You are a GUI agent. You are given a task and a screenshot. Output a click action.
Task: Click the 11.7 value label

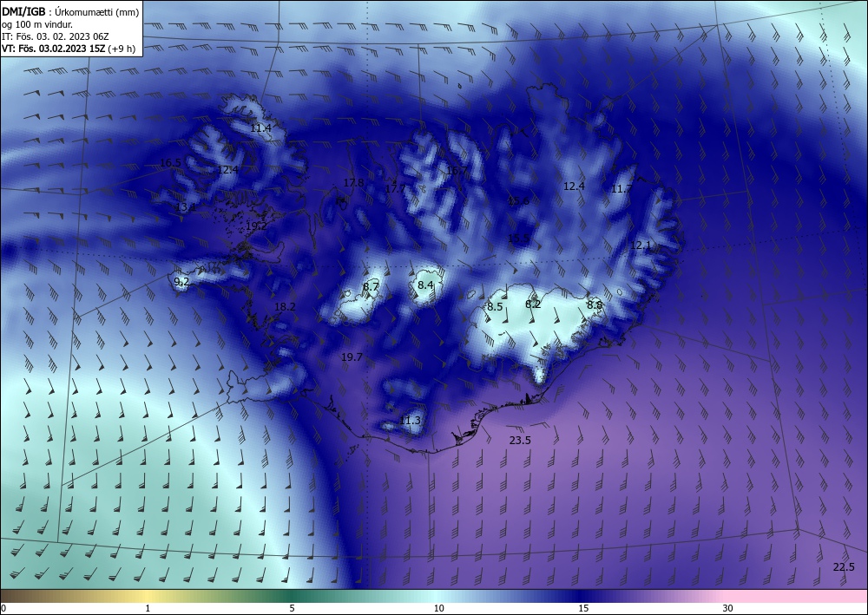coord(621,189)
